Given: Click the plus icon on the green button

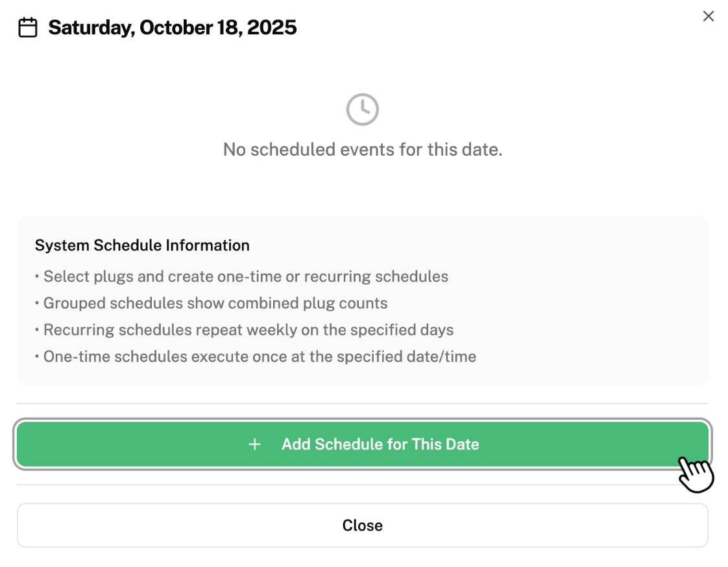Looking at the screenshot, I should coord(254,444).
